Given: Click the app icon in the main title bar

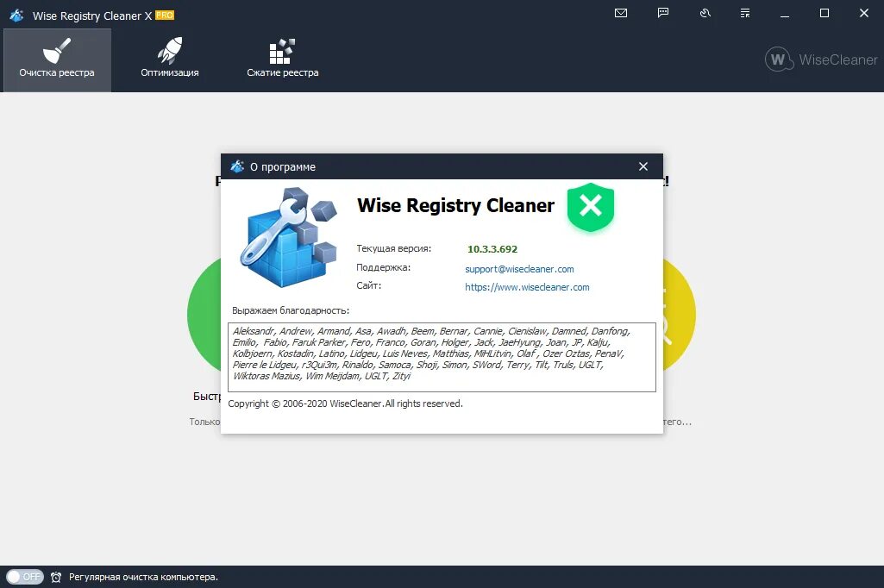Looking at the screenshot, I should pos(16,16).
